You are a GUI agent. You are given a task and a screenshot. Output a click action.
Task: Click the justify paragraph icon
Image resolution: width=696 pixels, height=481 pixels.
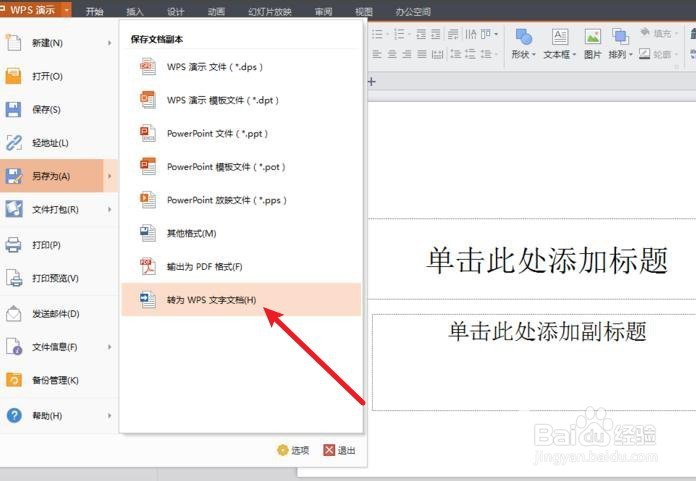tap(422, 54)
